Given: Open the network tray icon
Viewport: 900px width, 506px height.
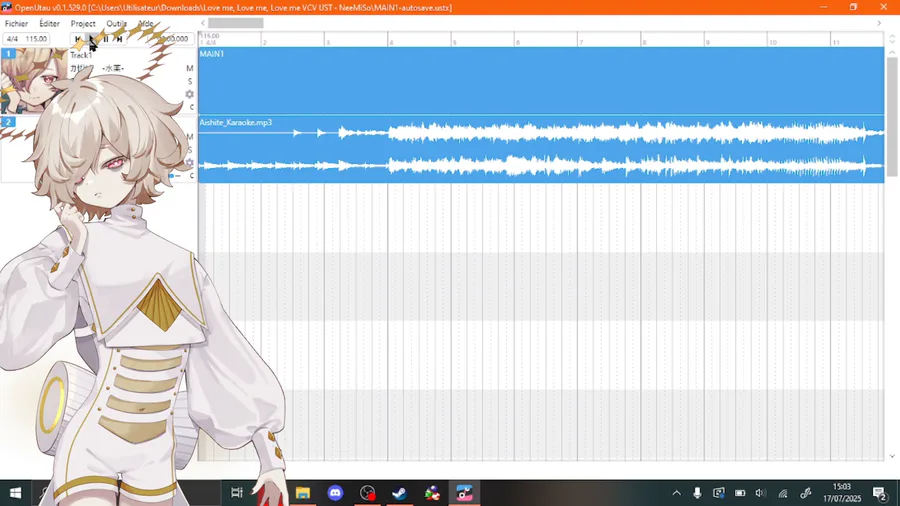Looking at the screenshot, I should pos(782,493).
